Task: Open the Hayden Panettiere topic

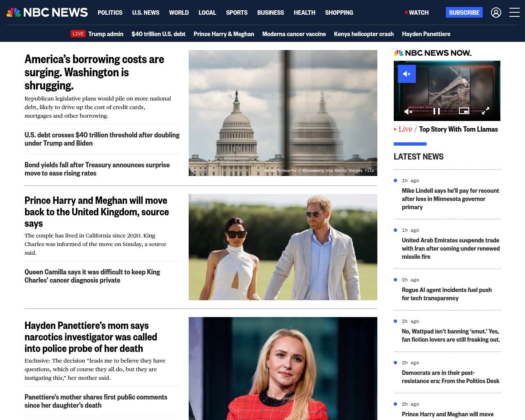Action: point(426,34)
